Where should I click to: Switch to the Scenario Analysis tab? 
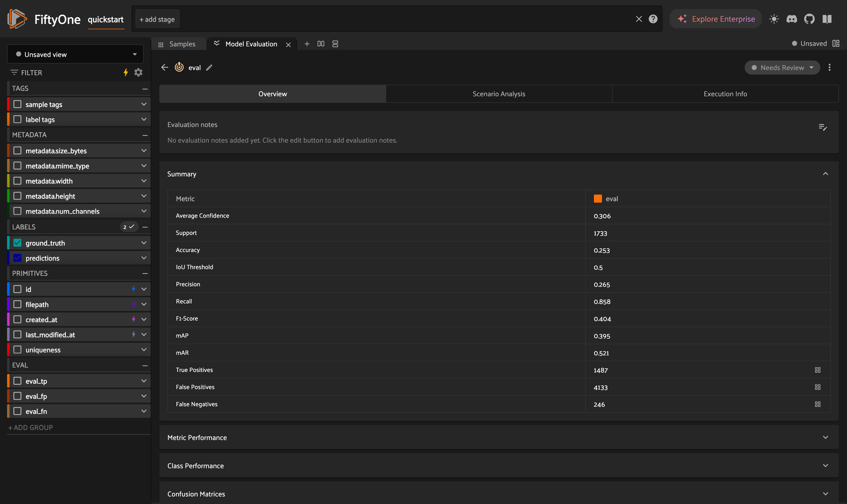(x=499, y=94)
